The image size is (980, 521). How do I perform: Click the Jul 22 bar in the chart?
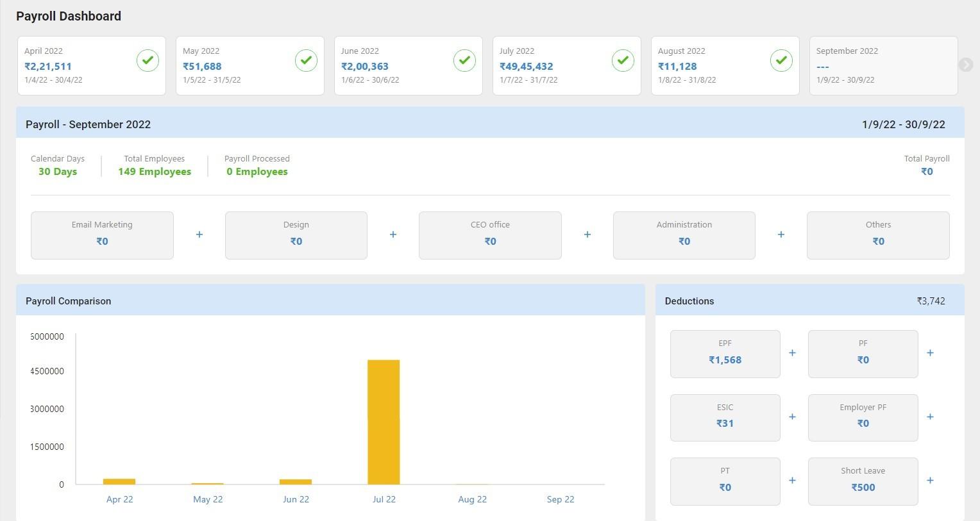[384, 422]
